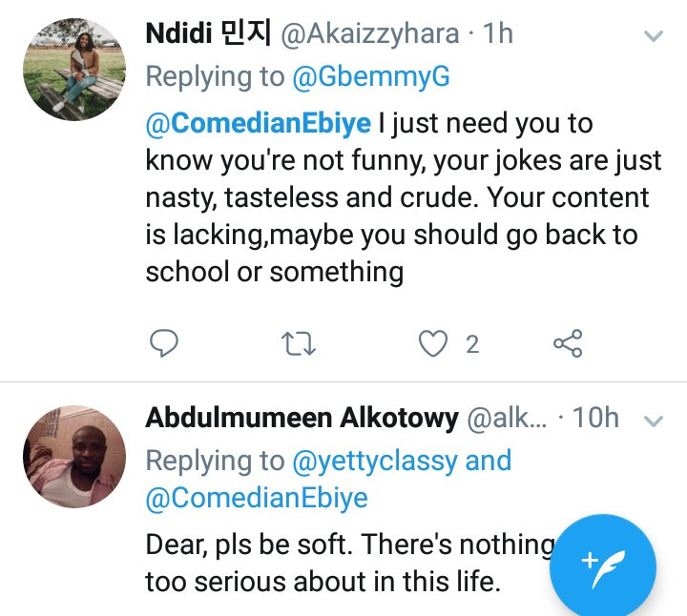The height and width of the screenshot is (616, 687).
Task: Open Abdulmumeen Alkotowy's profile picture
Action: coord(74,456)
